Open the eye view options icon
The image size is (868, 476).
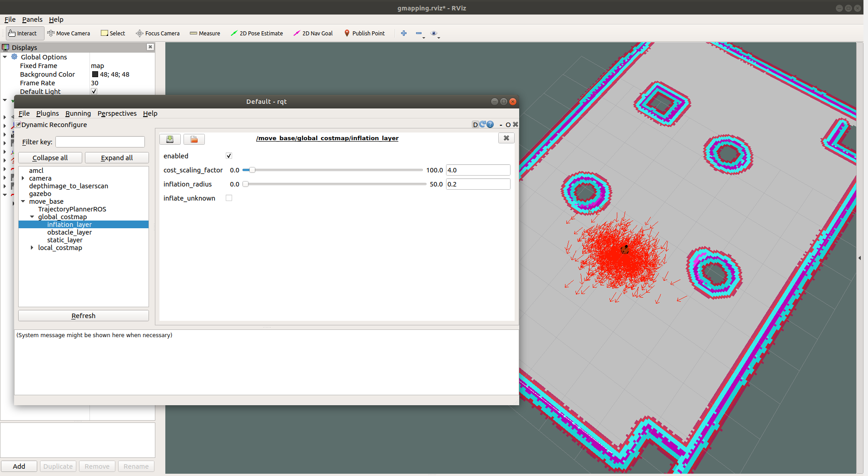[x=434, y=33]
